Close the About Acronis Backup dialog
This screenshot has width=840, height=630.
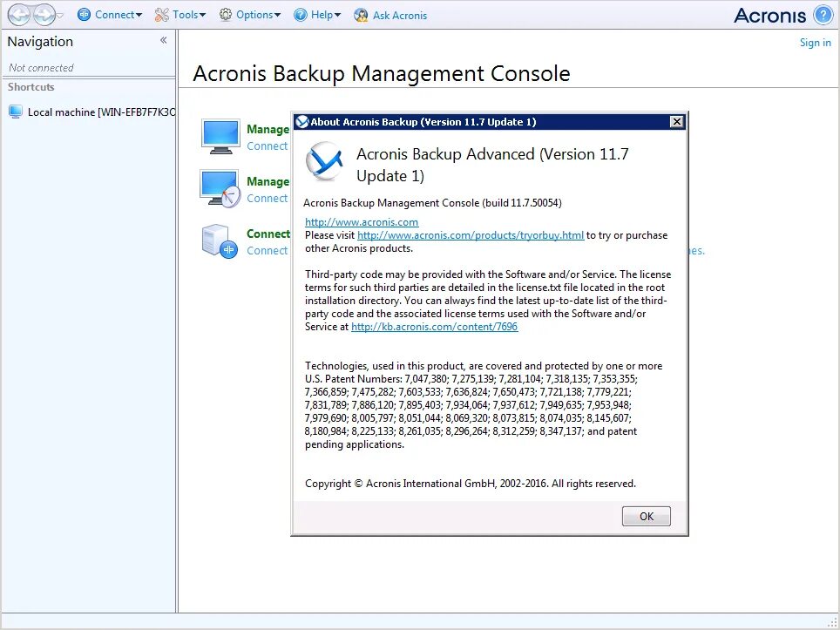click(x=676, y=122)
